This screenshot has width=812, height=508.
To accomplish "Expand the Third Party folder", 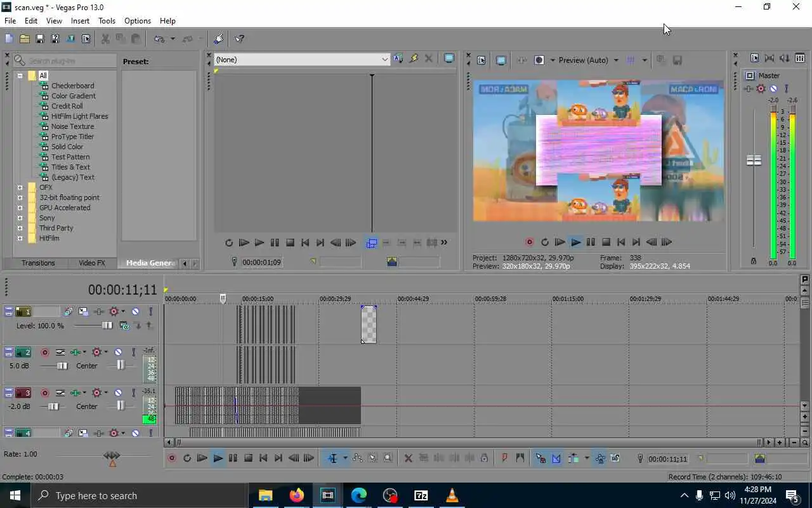I will 20,228.
